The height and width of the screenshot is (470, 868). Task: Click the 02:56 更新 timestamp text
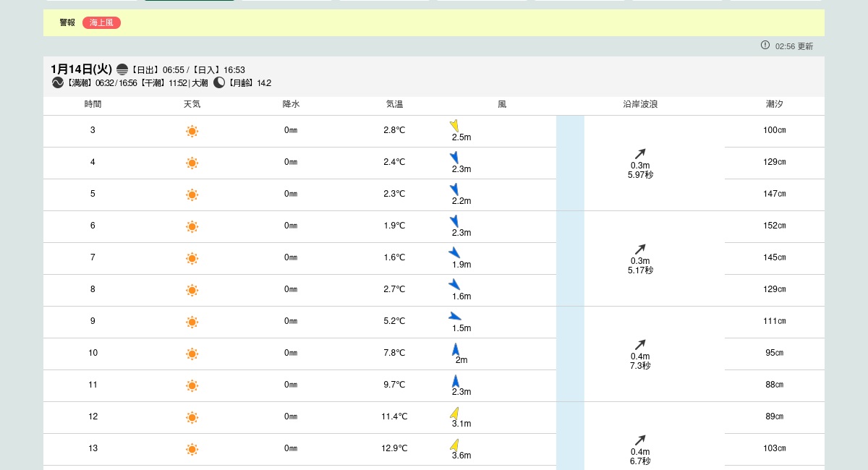(794, 46)
